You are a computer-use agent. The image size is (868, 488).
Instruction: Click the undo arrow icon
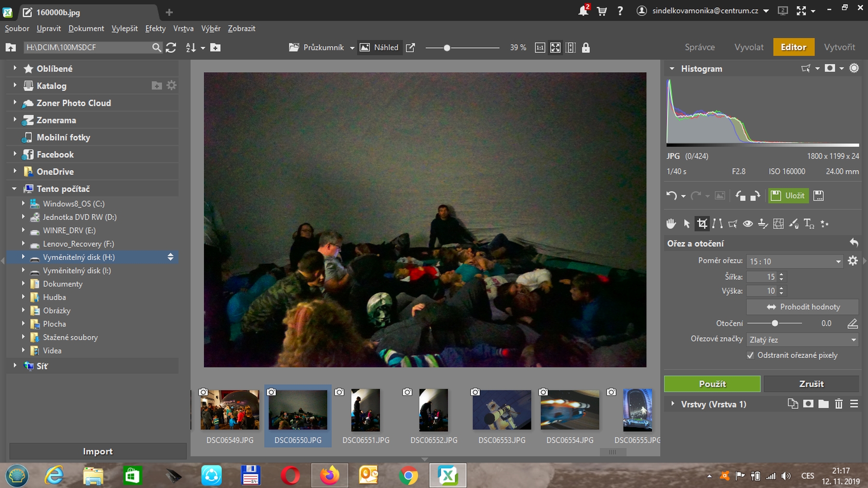point(671,196)
